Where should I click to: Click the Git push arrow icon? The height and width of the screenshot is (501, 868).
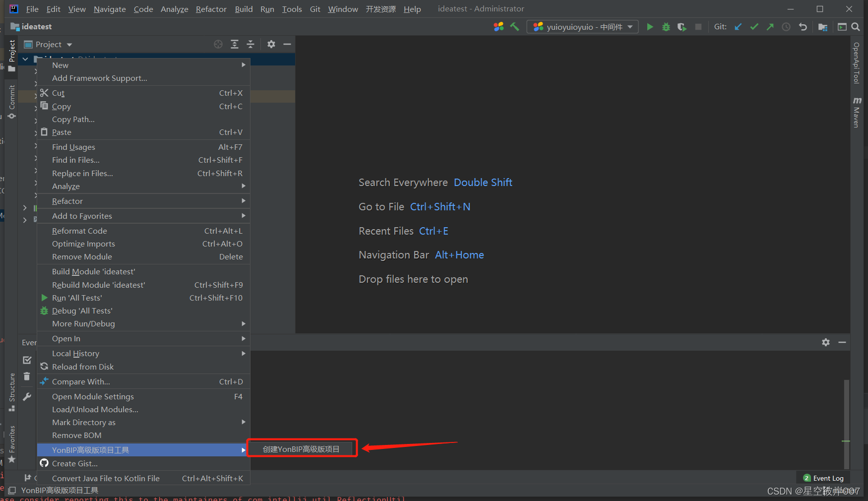tap(770, 27)
